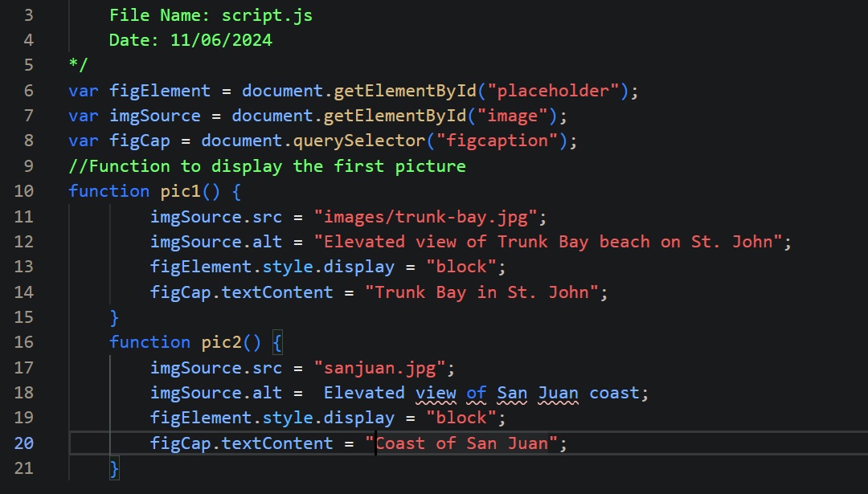Click the "Date: 11/06/2024" comment line

pos(190,40)
